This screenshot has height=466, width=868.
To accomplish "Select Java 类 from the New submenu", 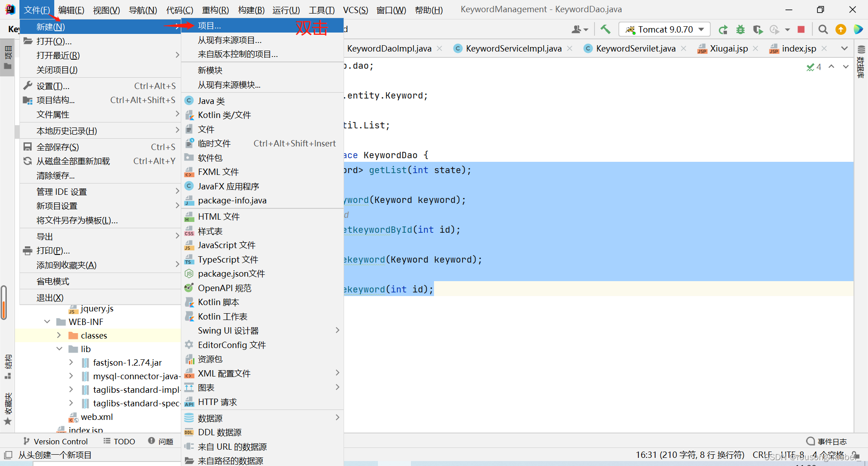I will [262, 101].
